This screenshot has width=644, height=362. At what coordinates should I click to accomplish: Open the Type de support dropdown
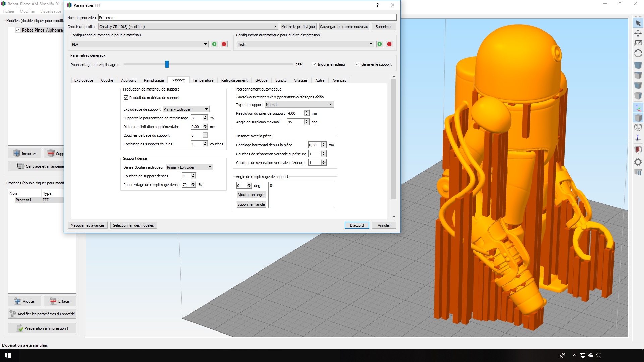pos(299,105)
